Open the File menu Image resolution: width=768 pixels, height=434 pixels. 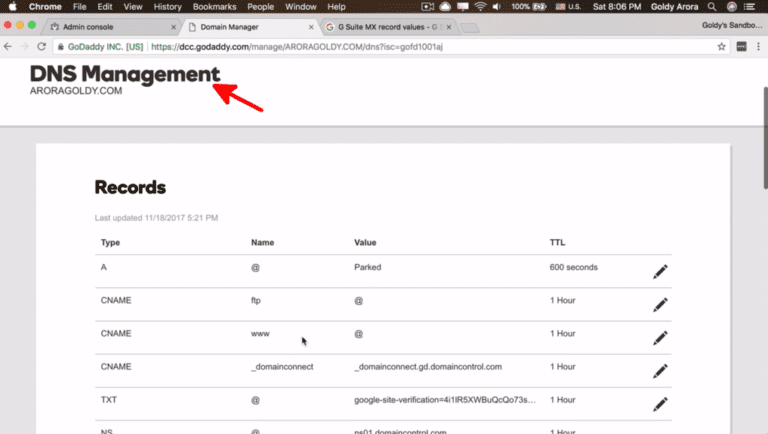79,7
